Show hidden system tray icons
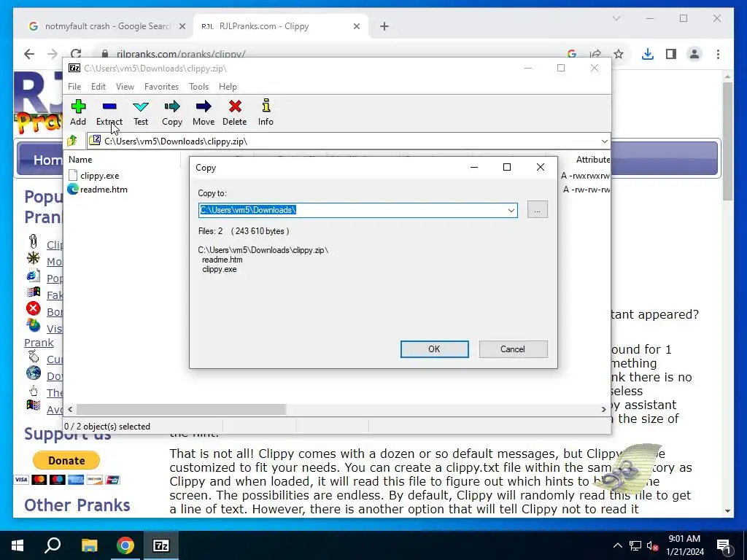The width and height of the screenshot is (747, 560). click(617, 545)
